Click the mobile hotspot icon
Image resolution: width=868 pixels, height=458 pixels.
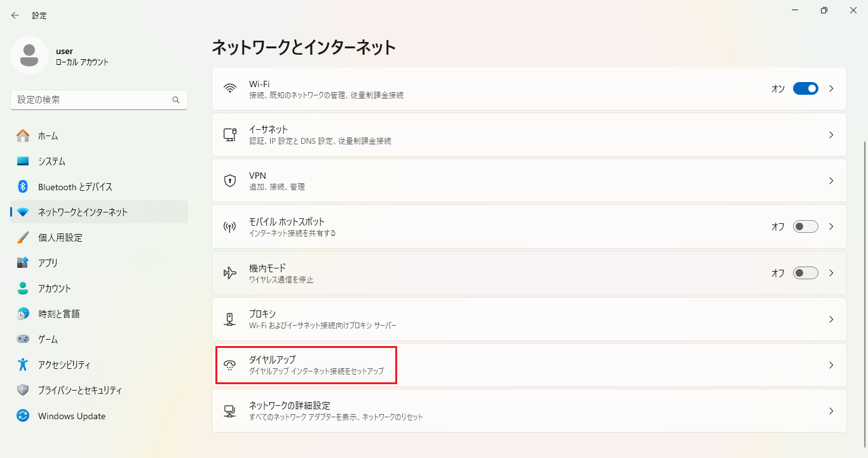click(230, 226)
